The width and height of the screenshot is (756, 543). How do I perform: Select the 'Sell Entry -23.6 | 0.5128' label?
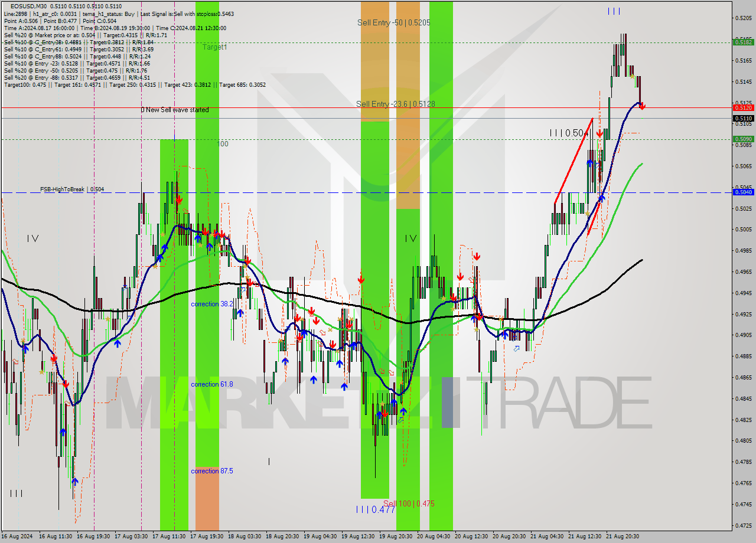pyautogui.click(x=396, y=104)
